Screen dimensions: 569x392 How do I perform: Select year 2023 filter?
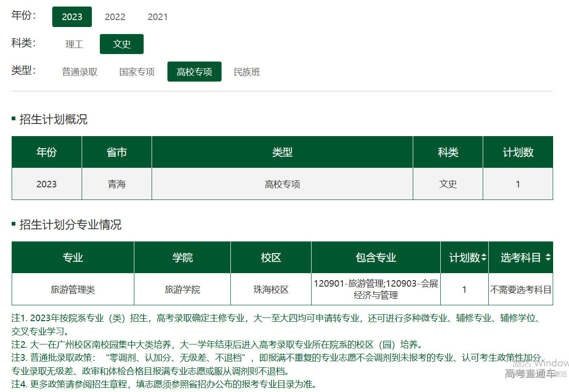pyautogui.click(x=72, y=17)
